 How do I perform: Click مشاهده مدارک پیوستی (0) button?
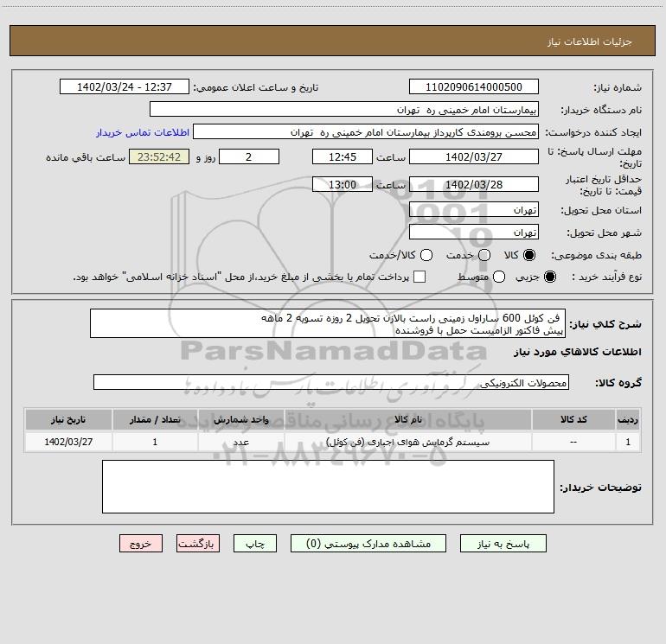coord(368,544)
